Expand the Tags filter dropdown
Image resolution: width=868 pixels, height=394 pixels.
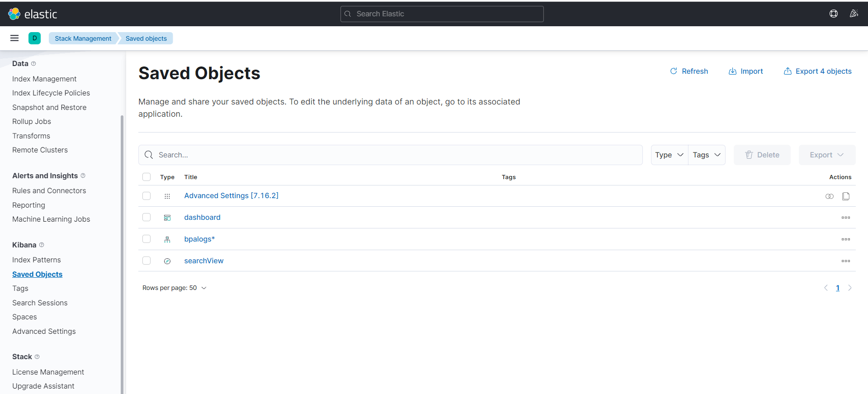[707, 155]
